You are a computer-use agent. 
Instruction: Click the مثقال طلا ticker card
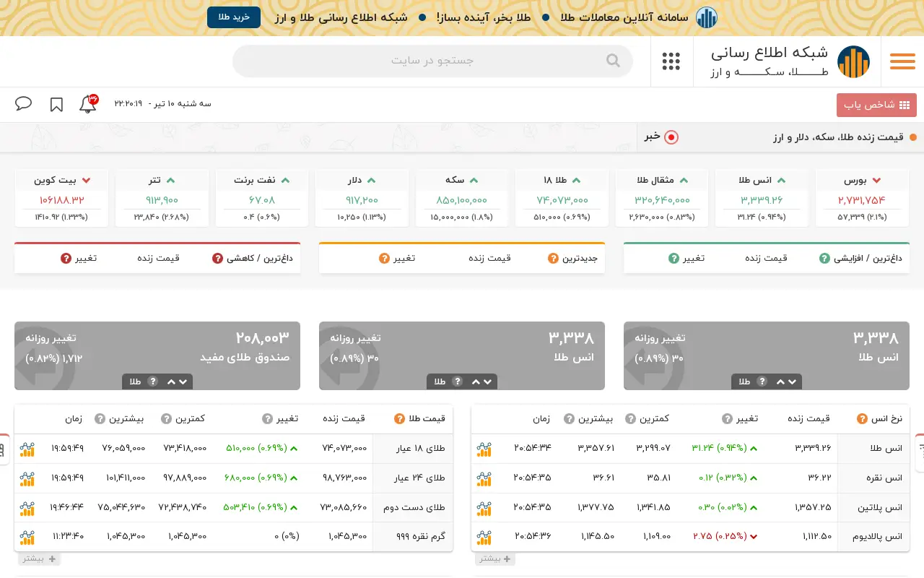tap(662, 198)
